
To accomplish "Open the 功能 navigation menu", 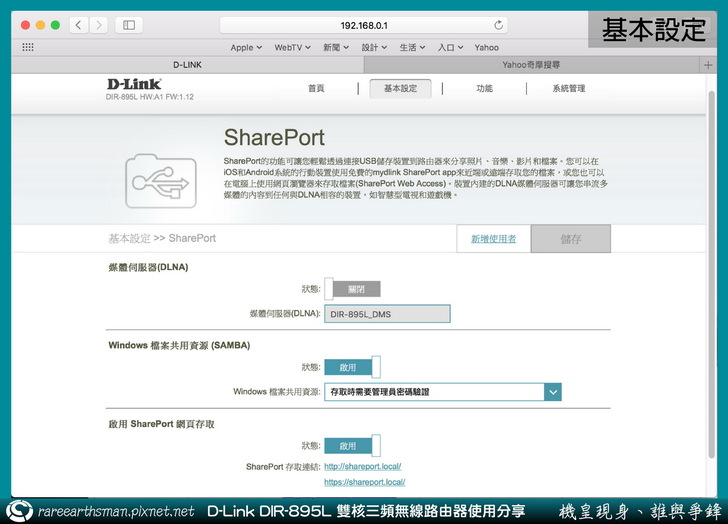I will (x=484, y=88).
